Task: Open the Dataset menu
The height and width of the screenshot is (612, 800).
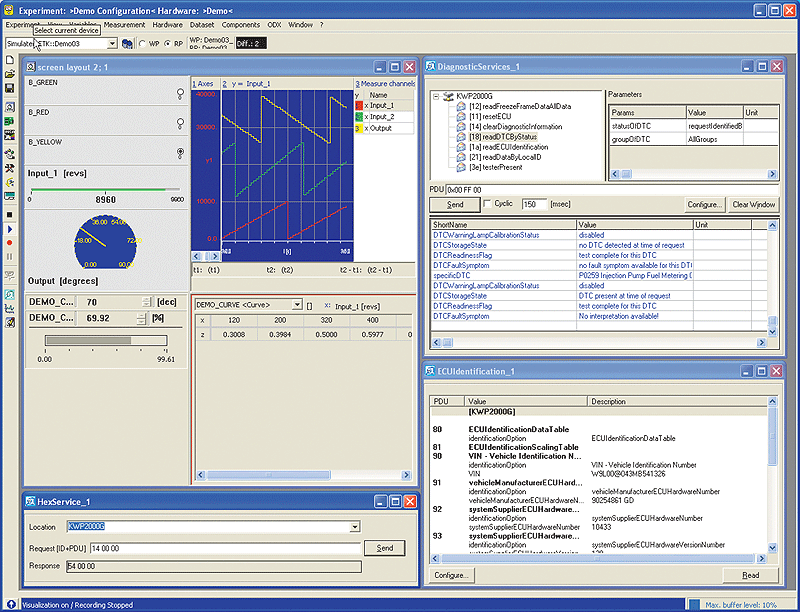Action: [x=202, y=24]
